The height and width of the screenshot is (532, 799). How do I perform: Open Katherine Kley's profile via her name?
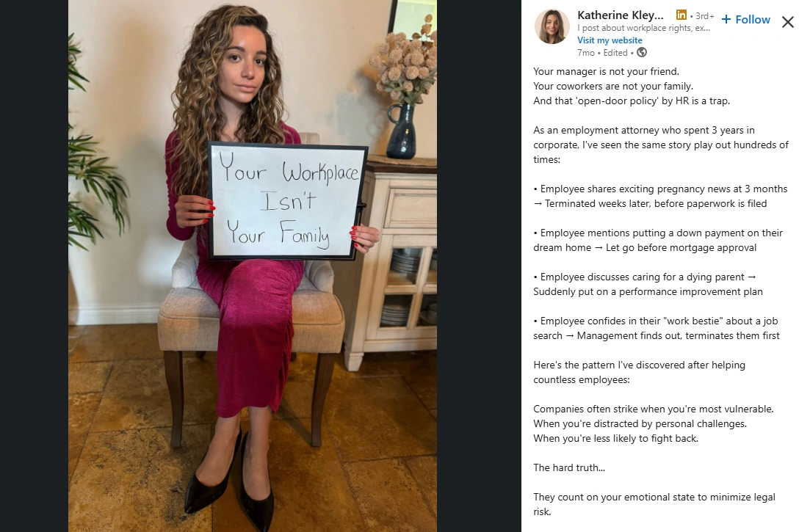pyautogui.click(x=620, y=15)
